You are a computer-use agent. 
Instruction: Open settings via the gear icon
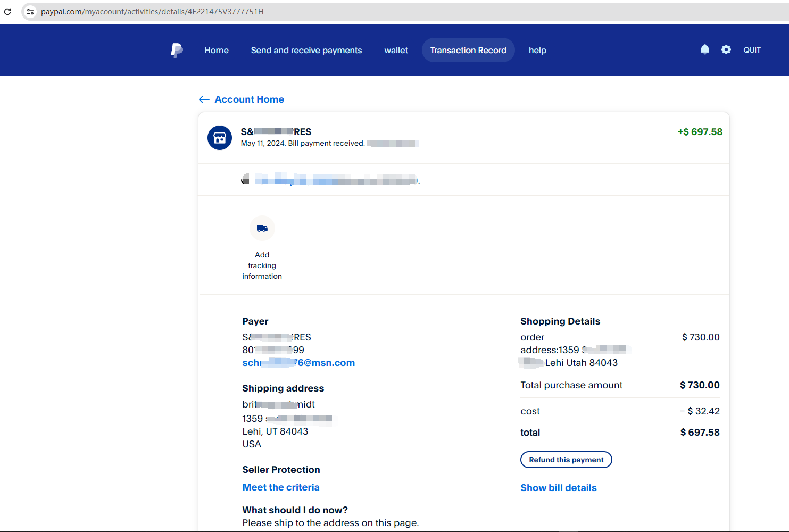coord(726,49)
